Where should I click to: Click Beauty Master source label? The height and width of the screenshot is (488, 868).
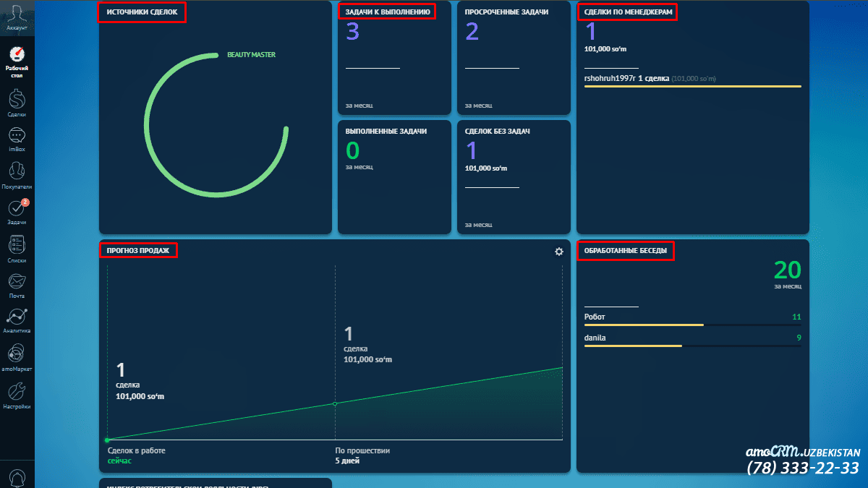point(251,54)
